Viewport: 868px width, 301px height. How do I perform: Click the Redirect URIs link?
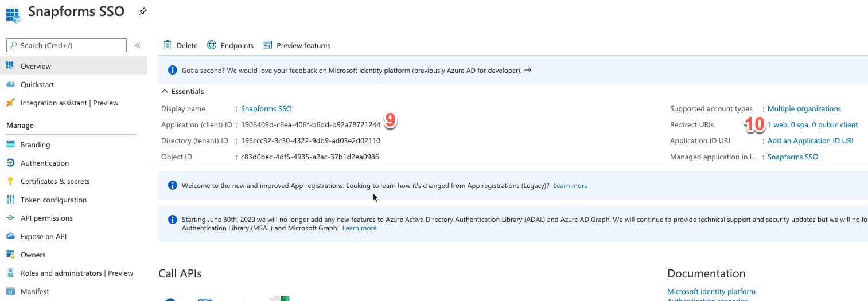pyautogui.click(x=812, y=124)
